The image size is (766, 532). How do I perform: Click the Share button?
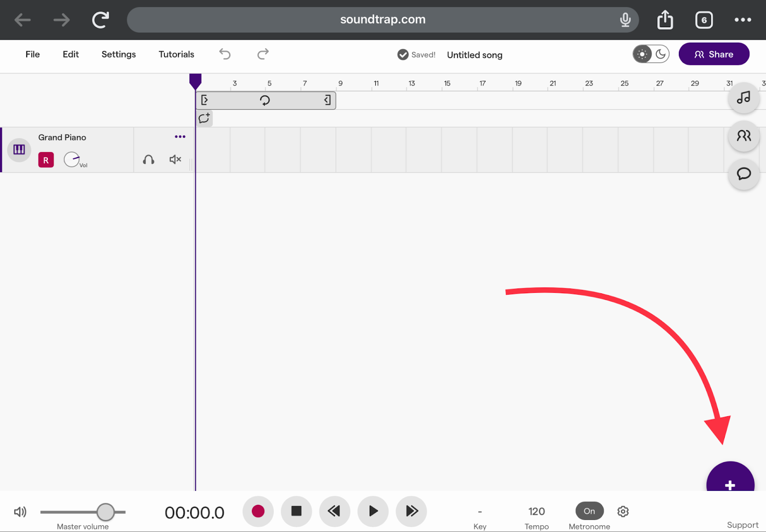coord(714,54)
